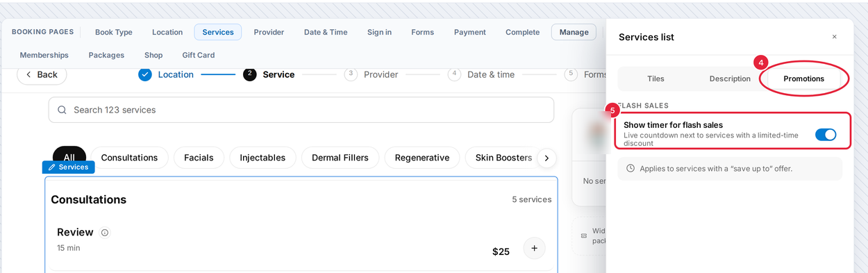Click the '15 min' duration text

coord(69,247)
